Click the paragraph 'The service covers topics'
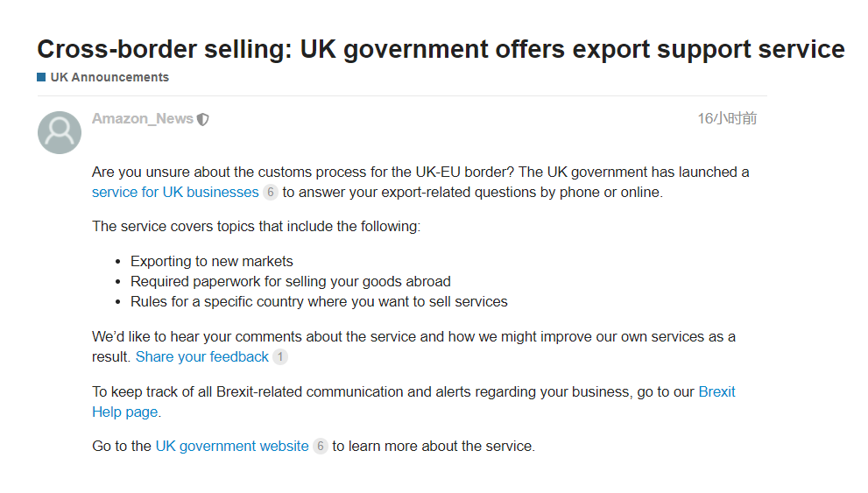 click(x=257, y=226)
